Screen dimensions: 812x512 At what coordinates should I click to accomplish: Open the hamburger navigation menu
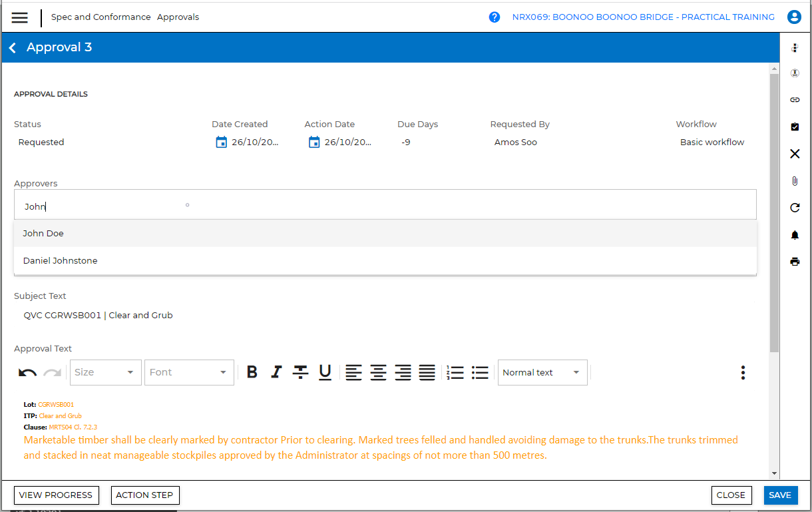click(x=20, y=17)
